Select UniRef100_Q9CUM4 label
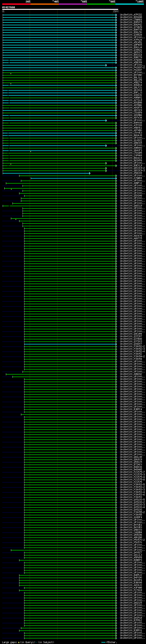Image resolution: width=146 pixels, height=644 pixels. [131, 334]
